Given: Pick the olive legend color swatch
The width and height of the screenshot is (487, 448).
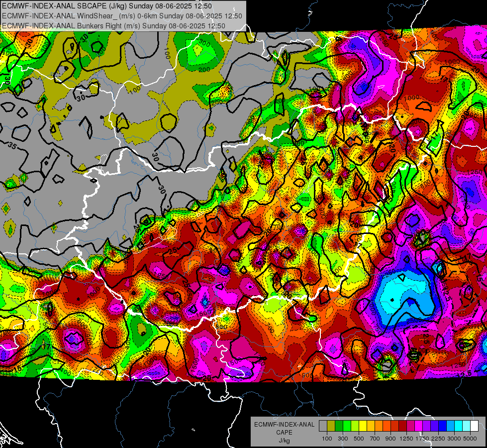Looking at the screenshot, I should coord(331,426).
